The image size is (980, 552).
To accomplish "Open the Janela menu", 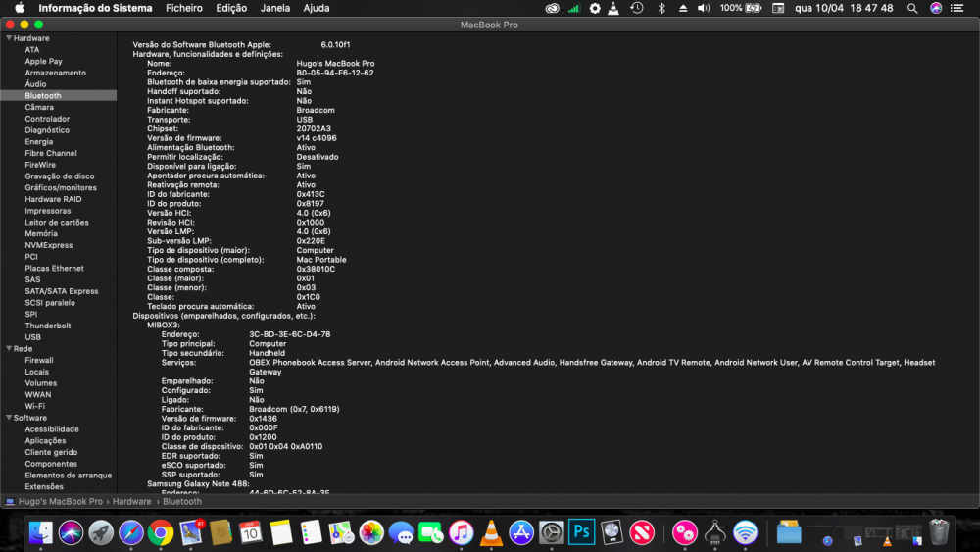I will point(275,8).
